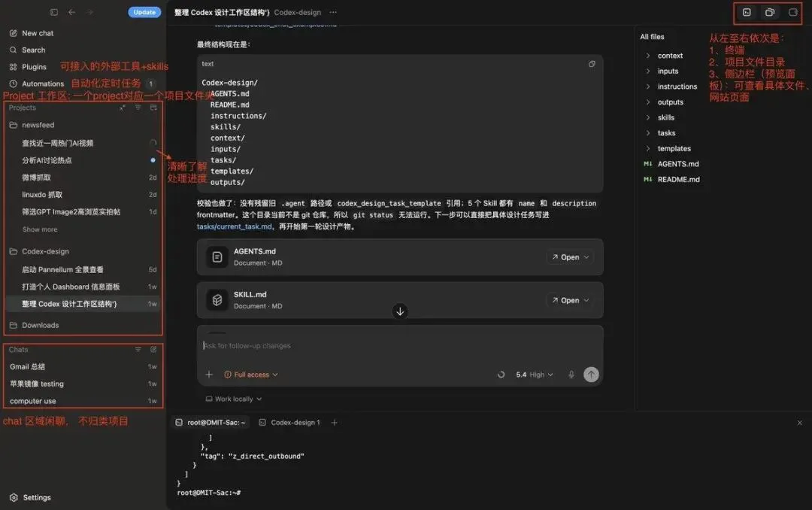The width and height of the screenshot is (812, 510).
Task: Click the send arrow button
Action: pyautogui.click(x=591, y=374)
